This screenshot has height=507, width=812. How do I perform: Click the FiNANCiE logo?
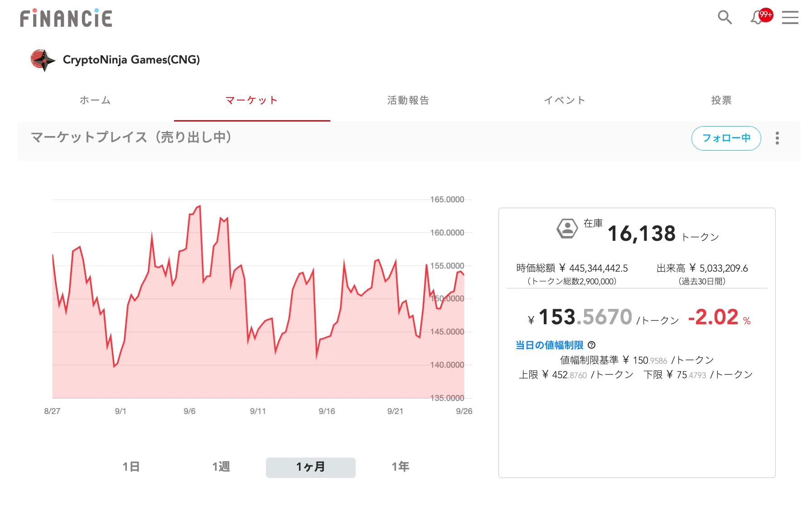66,18
